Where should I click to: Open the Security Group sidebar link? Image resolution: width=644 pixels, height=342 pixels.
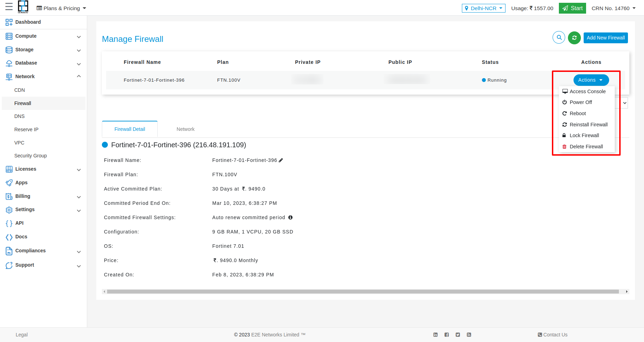[31, 156]
